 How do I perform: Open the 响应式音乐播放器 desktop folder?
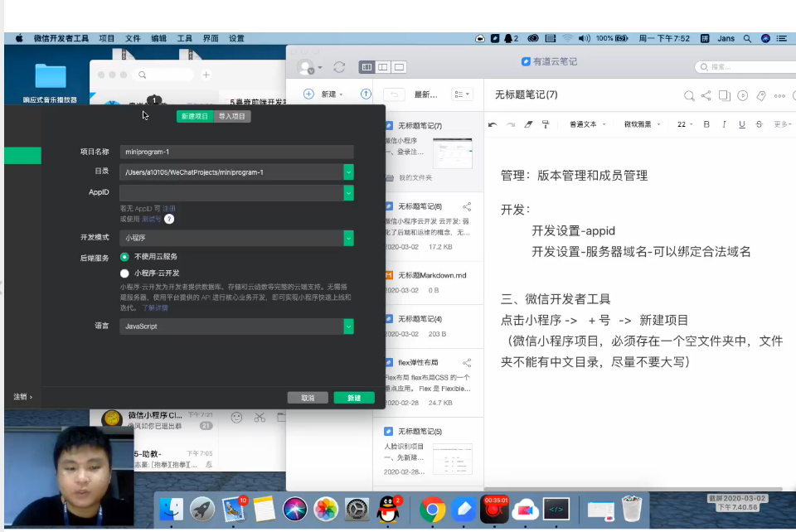click(51, 83)
